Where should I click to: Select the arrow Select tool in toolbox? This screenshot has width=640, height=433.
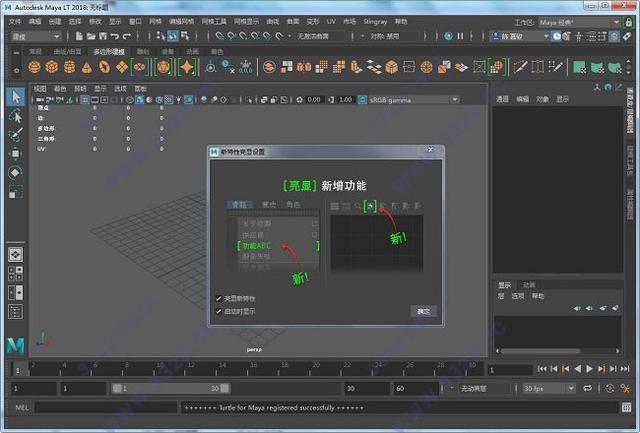click(15, 97)
